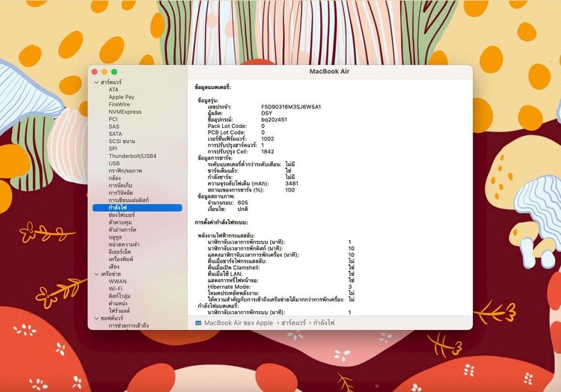
Task: Select การเขียนแผ่นดิสก์ in sidebar
Action: pyautogui.click(x=129, y=200)
